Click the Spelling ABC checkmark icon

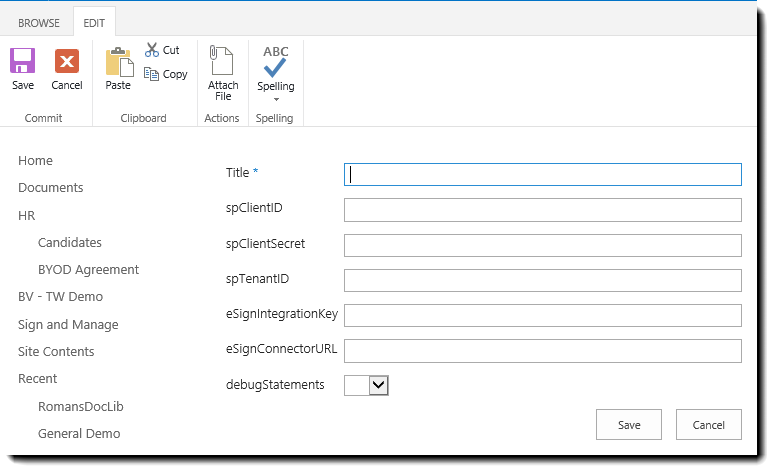275,62
